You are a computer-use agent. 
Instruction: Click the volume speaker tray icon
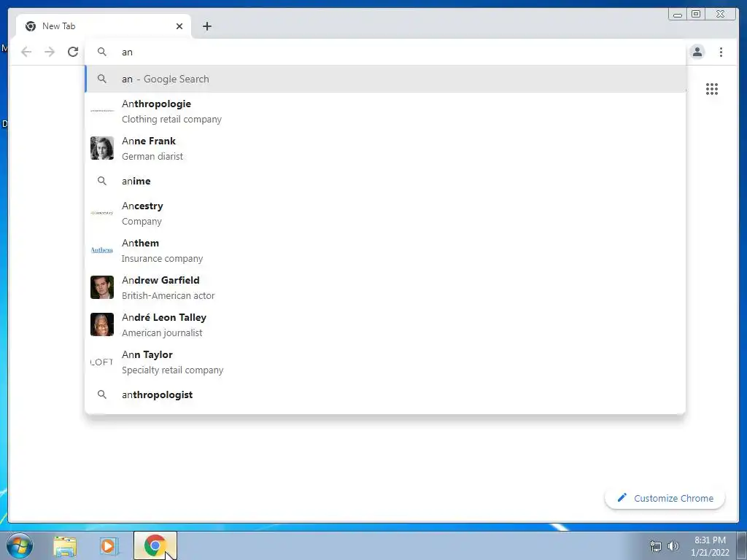(x=673, y=546)
